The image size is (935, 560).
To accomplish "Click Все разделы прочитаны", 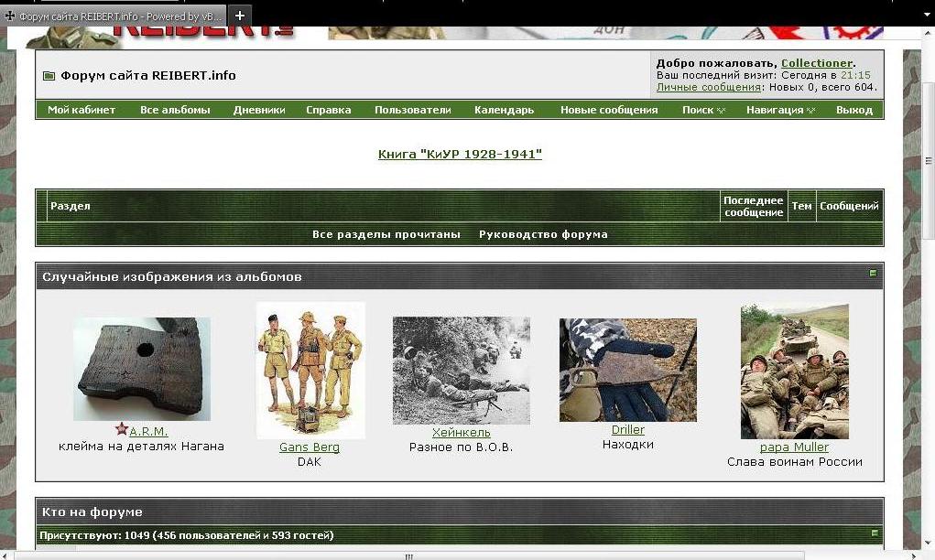I will point(386,234).
